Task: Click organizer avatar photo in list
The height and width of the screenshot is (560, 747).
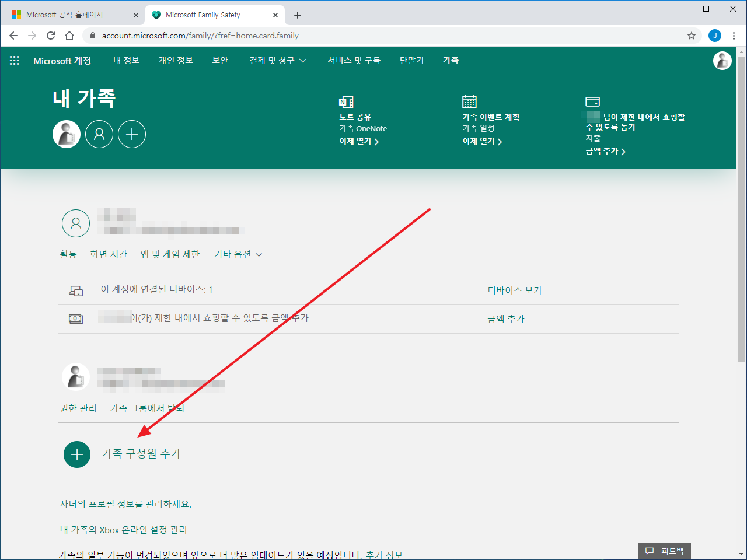Action: 76,377
